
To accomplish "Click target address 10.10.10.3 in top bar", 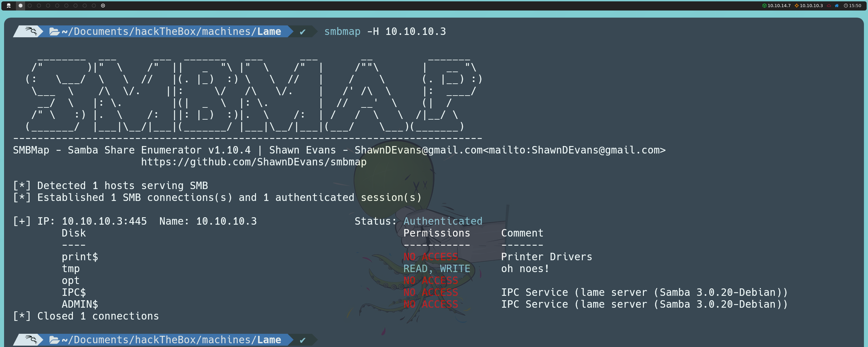I will [x=811, y=5].
